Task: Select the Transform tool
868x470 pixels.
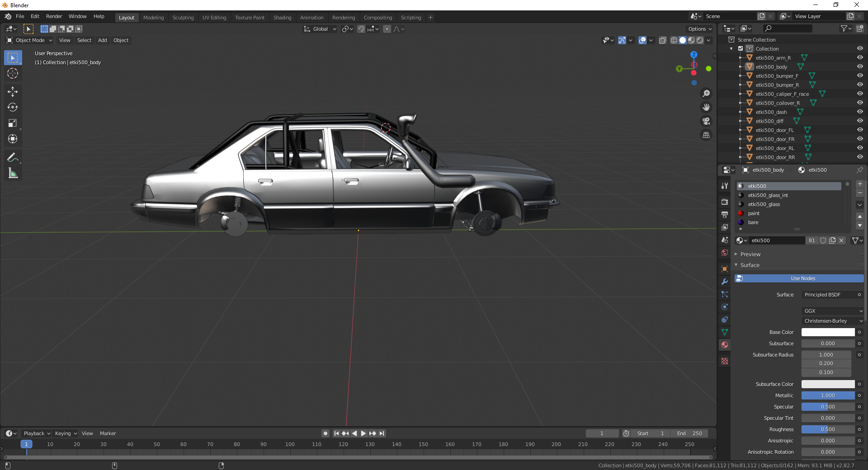Action: tap(13, 139)
